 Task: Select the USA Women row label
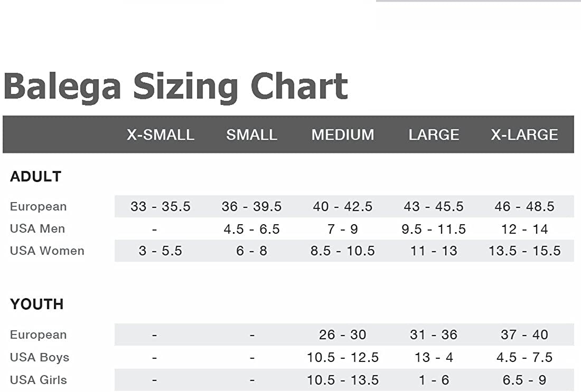[x=47, y=251]
